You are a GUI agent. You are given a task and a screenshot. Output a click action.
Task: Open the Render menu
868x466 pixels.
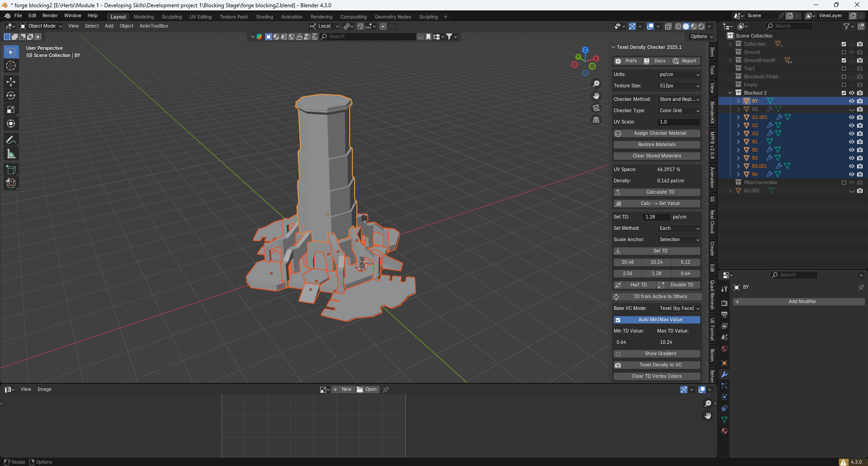(x=50, y=15)
